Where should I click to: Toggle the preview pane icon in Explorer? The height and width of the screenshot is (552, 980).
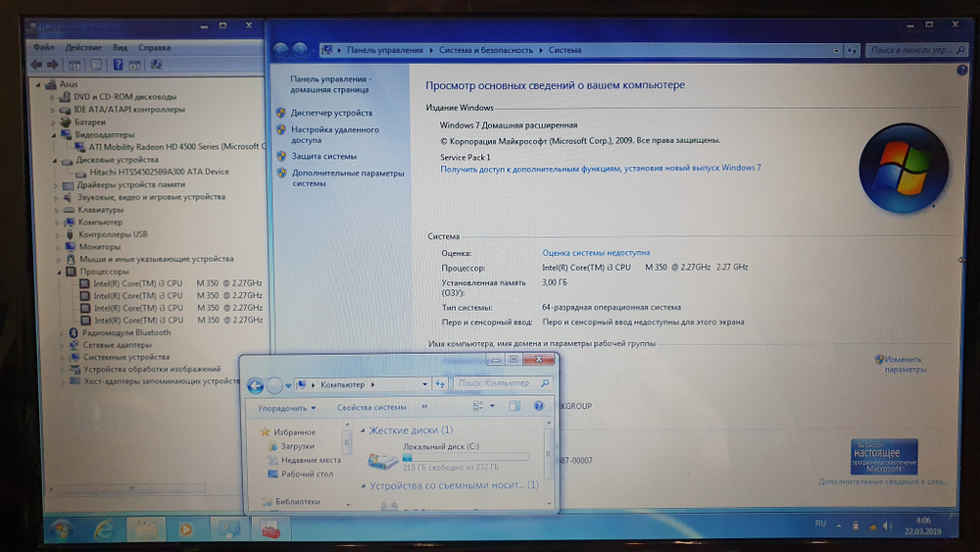click(514, 406)
